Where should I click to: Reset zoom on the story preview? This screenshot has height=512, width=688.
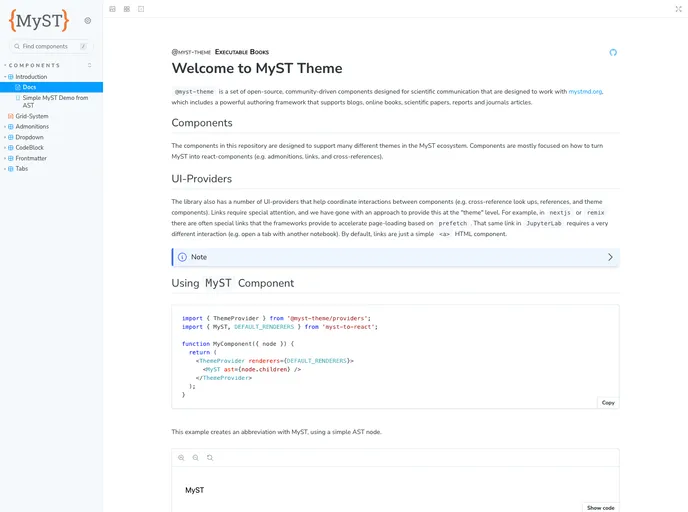210,457
